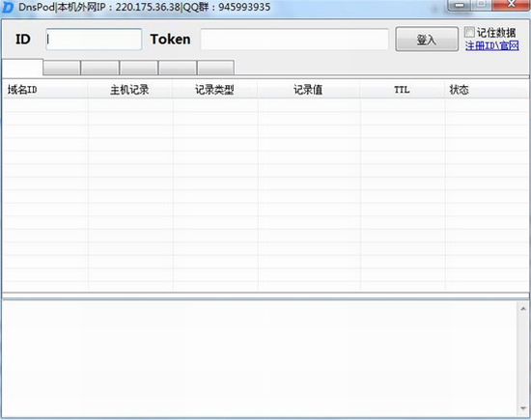Close the DnsPod window
Screen dimensions: 531x420
tap(512, 5)
